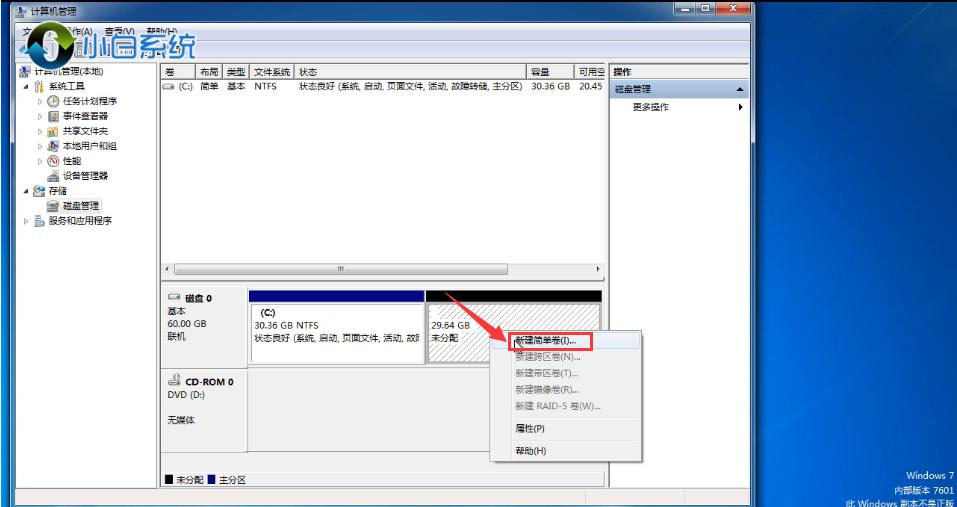Screen dimensions: 957x507
Task: Expand the 服务和应用程序 tree node
Action: click(x=26, y=221)
